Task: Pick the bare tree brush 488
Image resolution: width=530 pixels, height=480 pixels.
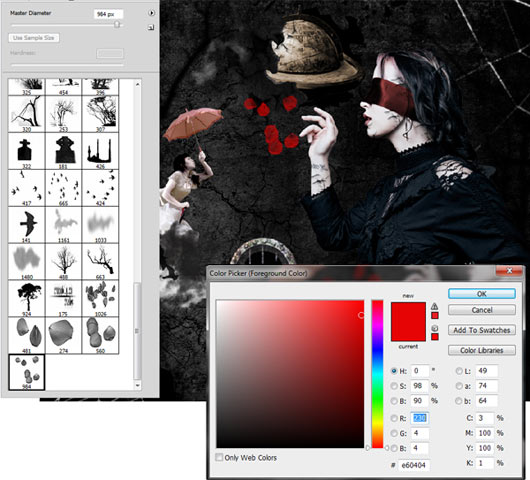Action: tap(63, 262)
